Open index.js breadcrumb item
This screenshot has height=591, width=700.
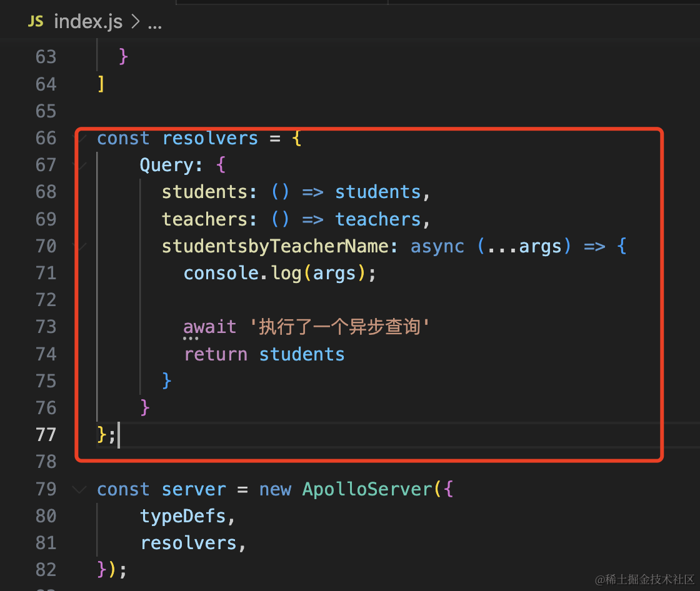coord(88,21)
